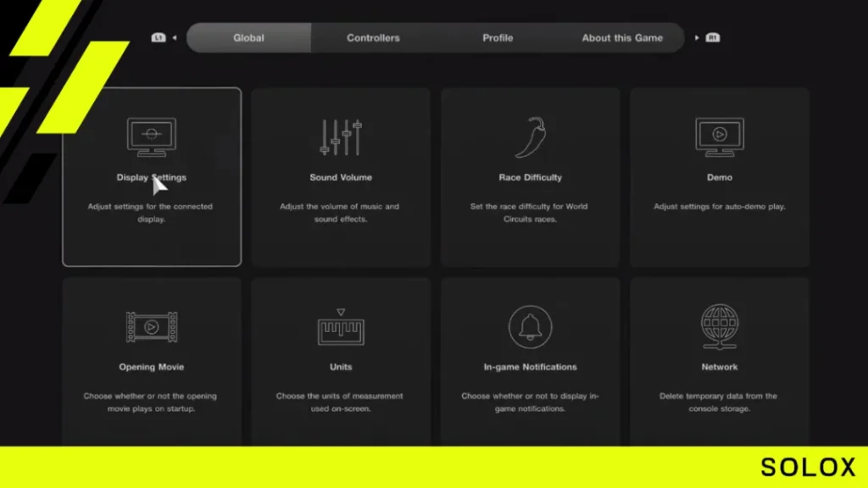Click 'Adjust settings for the connected display' text
Image resolution: width=868 pixels, height=488 pixels.
(151, 213)
